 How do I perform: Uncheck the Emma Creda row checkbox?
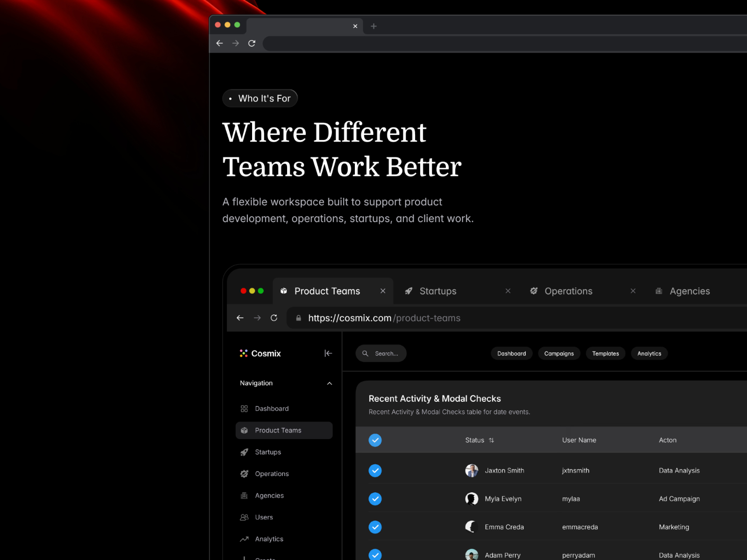pos(375,527)
